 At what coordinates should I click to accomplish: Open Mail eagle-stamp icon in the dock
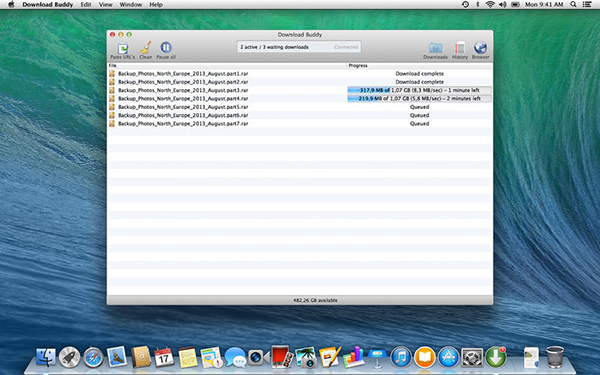tap(117, 357)
